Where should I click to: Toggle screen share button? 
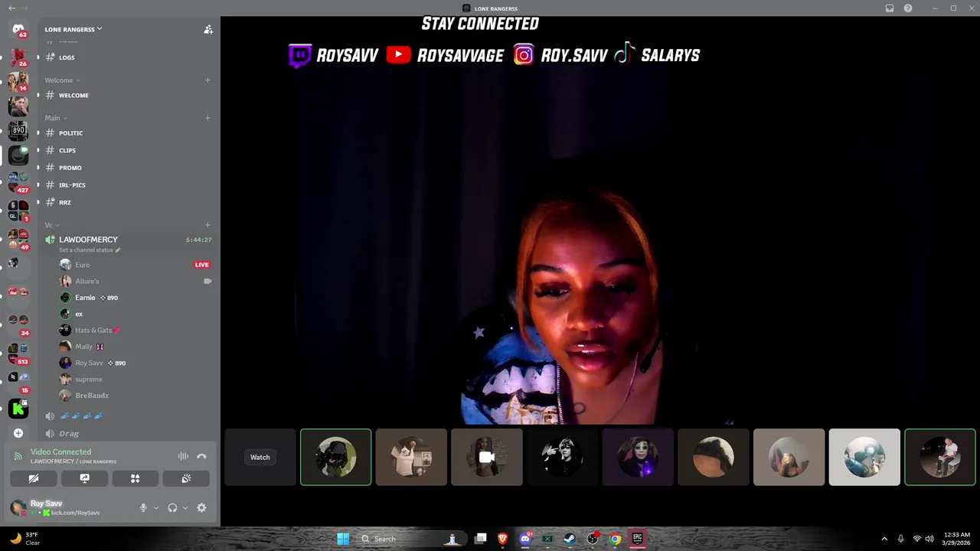[84, 478]
